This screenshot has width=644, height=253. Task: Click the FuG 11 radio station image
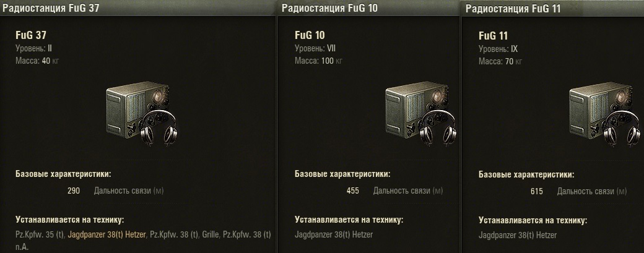(x=606, y=113)
